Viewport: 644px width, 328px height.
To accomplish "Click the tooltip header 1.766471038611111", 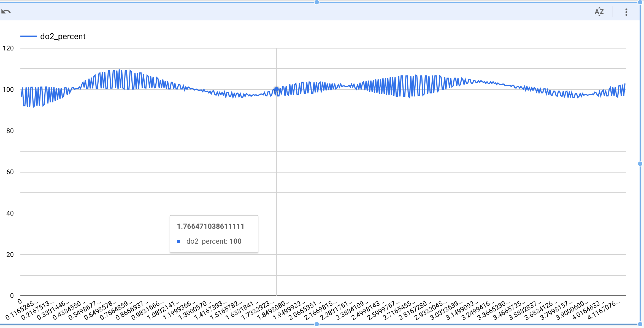I will click(x=211, y=226).
